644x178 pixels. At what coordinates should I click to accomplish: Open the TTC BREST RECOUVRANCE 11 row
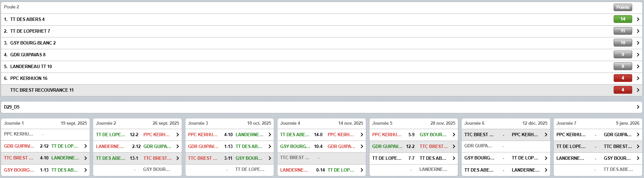pyautogui.click(x=42, y=90)
